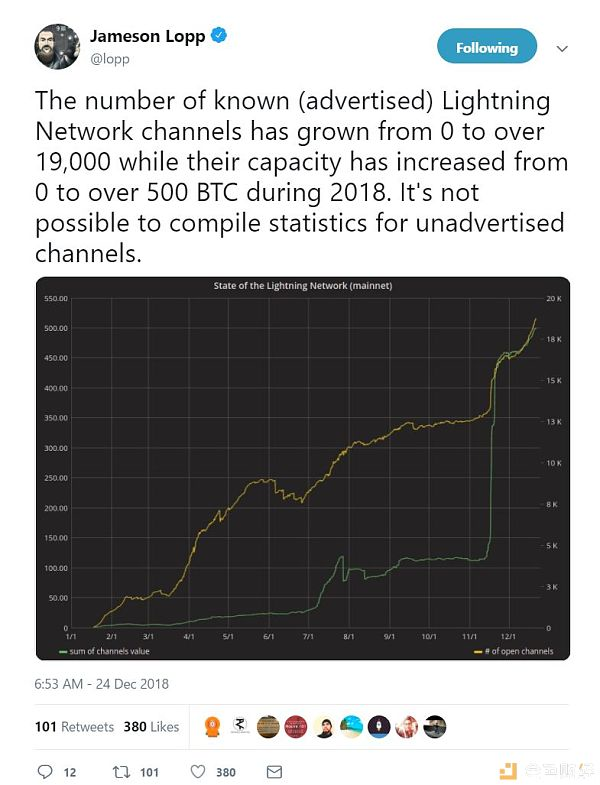600x785 pixels.
Task: Click the red circular liker avatar
Action: click(295, 726)
